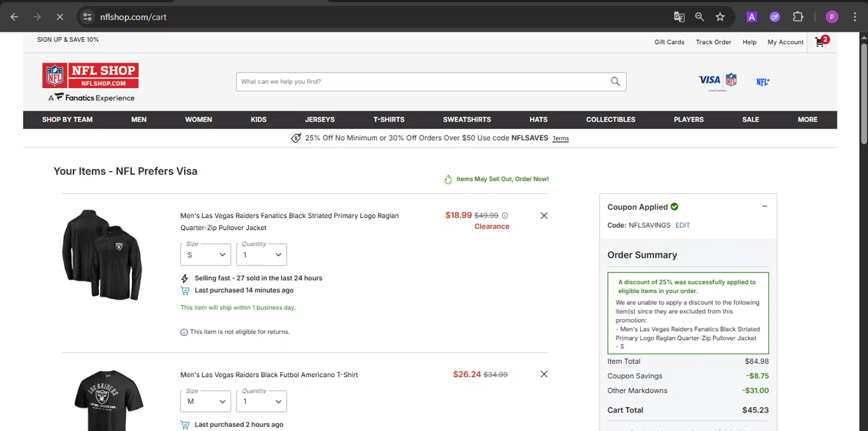Open the purple A extension
This screenshot has width=868, height=431.
[752, 17]
